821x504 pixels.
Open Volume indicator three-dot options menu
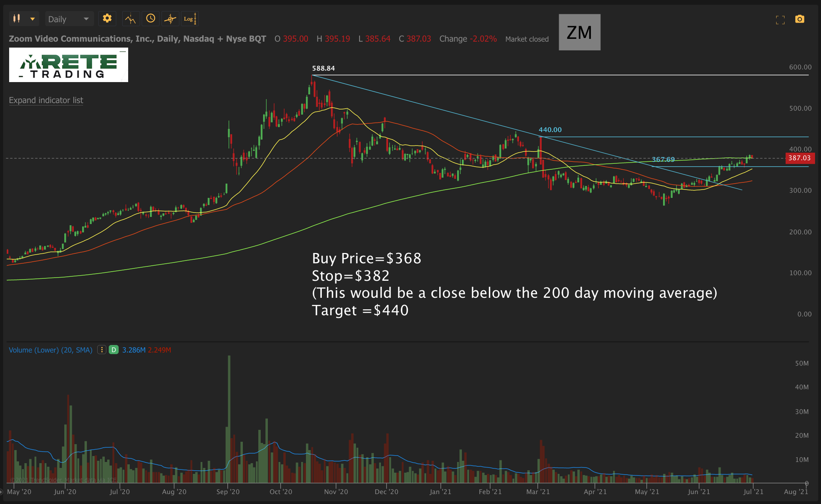[102, 350]
